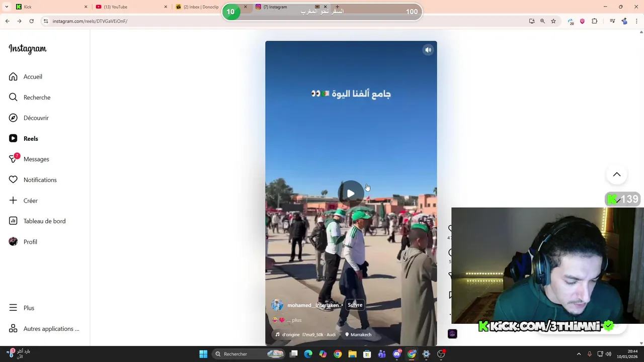Image resolution: width=644 pixels, height=362 pixels.
Task: Open Discord from the taskbar
Action: coord(397,354)
